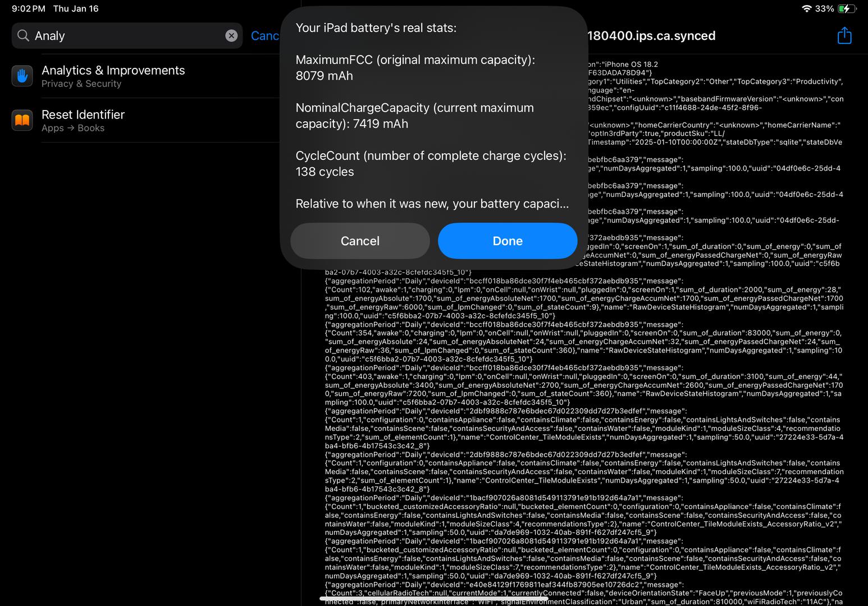Tap the Privacy & Security hand icon

22,76
